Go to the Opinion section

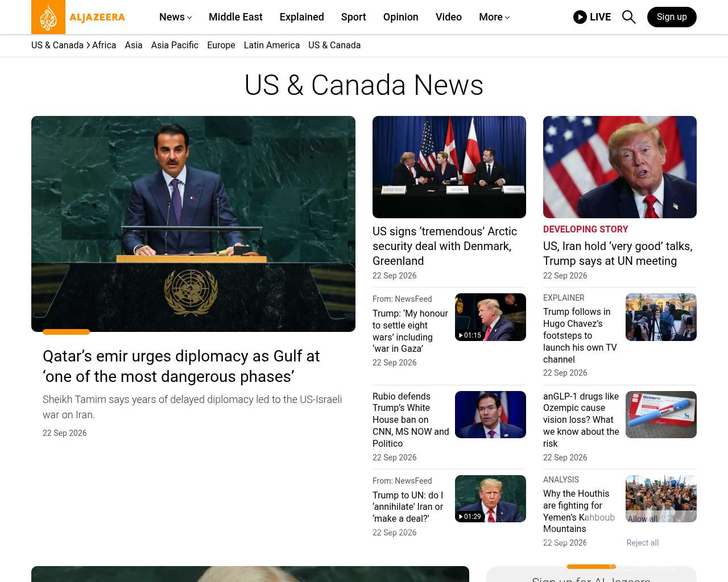point(401,17)
